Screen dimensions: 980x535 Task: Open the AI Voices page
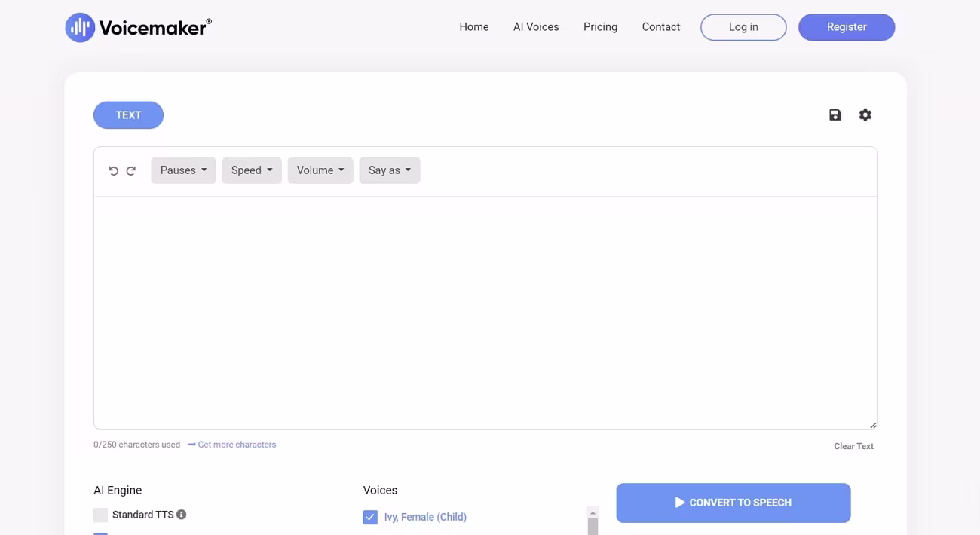click(x=536, y=27)
